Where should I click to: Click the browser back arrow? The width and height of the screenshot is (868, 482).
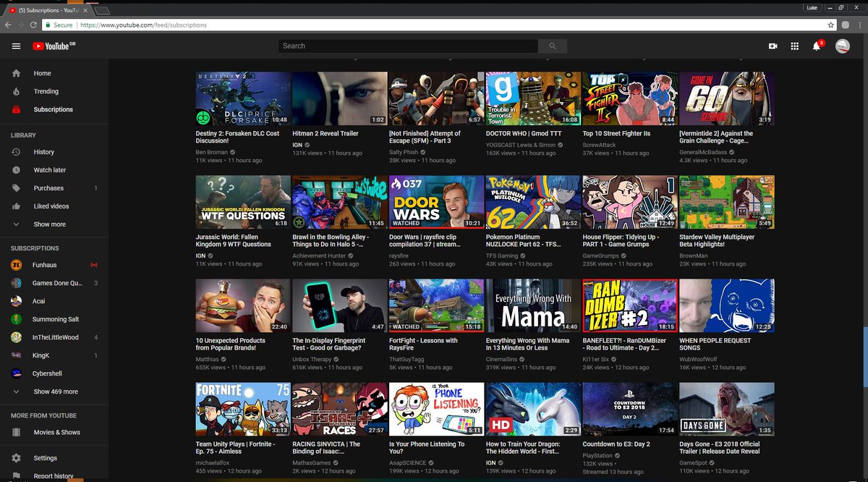8,25
